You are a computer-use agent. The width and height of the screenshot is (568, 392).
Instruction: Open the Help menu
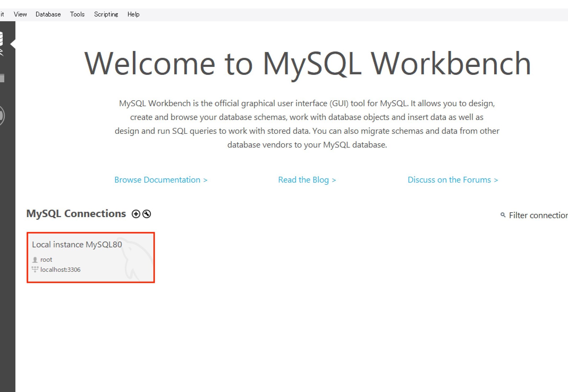click(x=133, y=14)
